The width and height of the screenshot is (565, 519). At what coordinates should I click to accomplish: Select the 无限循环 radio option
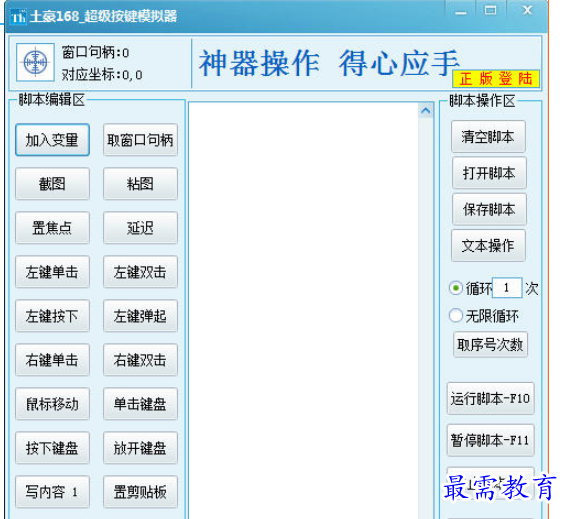pyautogui.click(x=456, y=316)
